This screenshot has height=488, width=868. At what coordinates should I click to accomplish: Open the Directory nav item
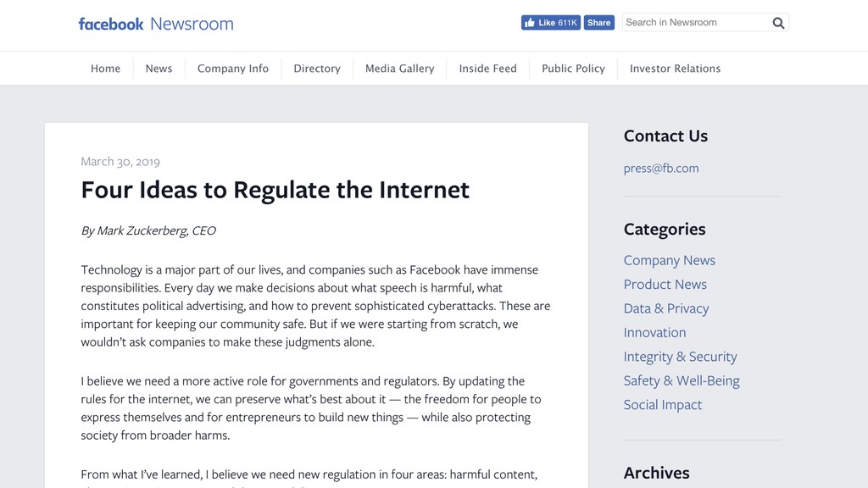[x=317, y=69]
